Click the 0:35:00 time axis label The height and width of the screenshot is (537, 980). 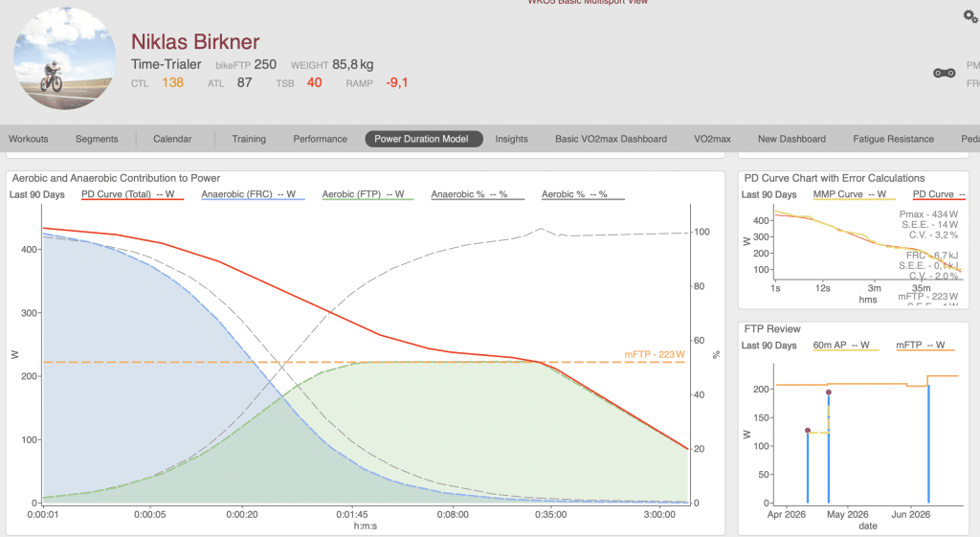point(550,514)
